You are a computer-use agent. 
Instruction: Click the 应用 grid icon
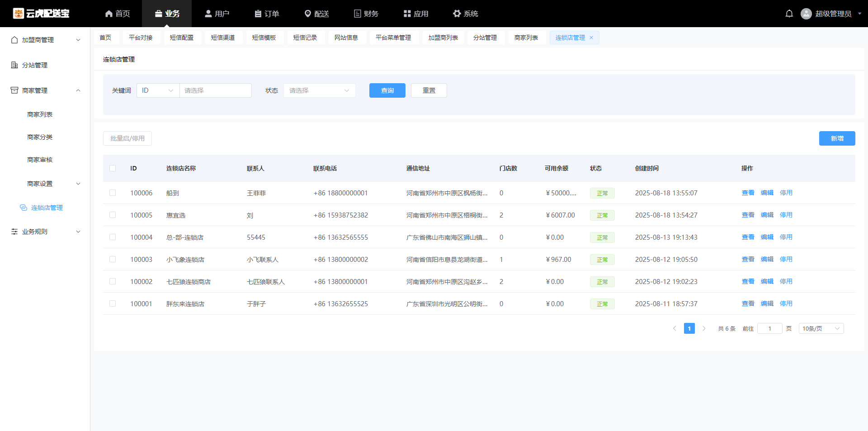tap(407, 14)
